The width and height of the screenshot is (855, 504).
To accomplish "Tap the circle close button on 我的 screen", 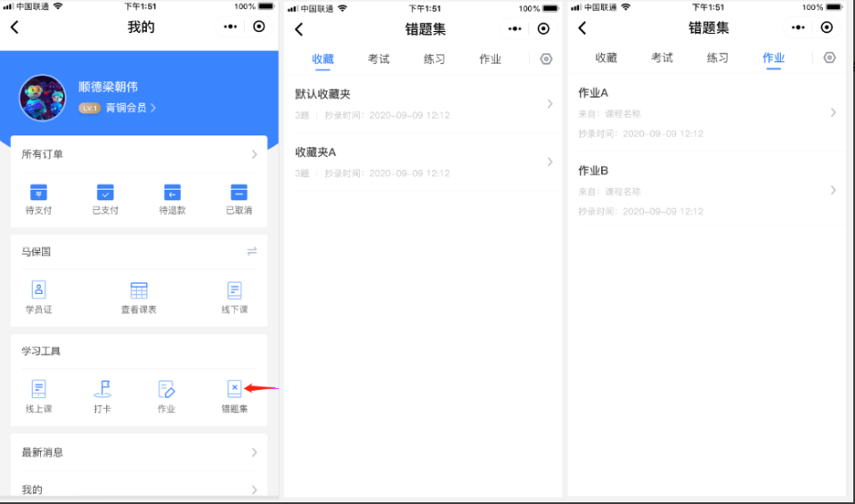I will point(259,27).
